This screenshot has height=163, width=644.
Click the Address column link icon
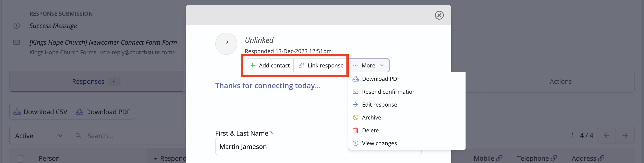[601, 158]
